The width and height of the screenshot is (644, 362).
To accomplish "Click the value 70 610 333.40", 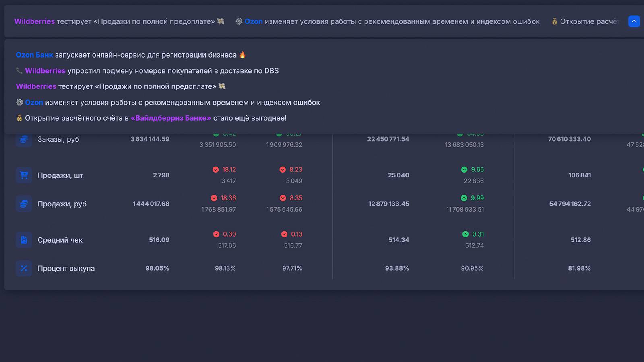I will pyautogui.click(x=570, y=139).
